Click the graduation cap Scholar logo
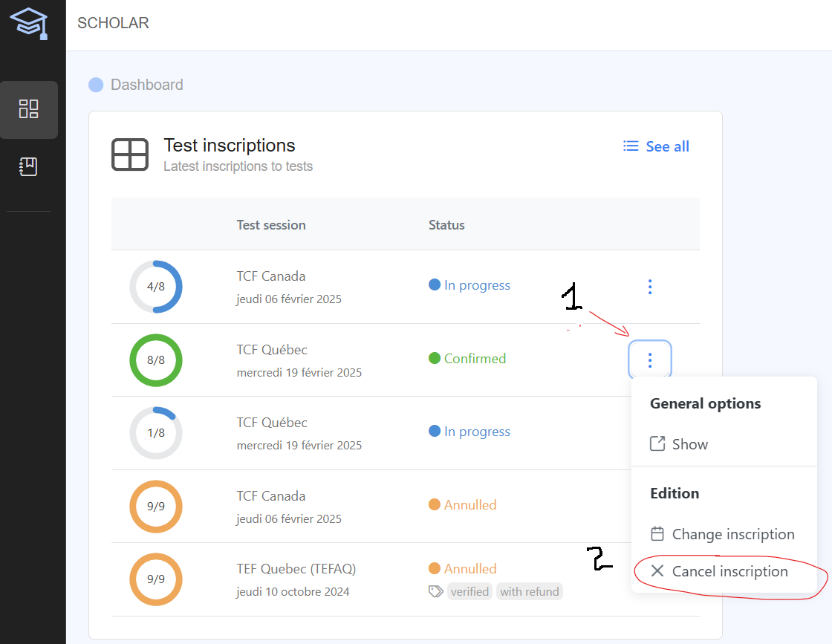 pos(29,23)
